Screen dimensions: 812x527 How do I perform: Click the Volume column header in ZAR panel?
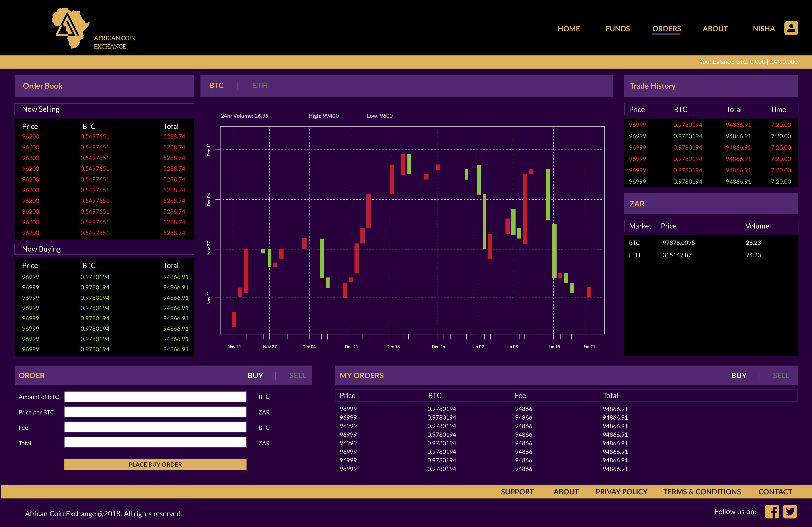[x=757, y=226]
